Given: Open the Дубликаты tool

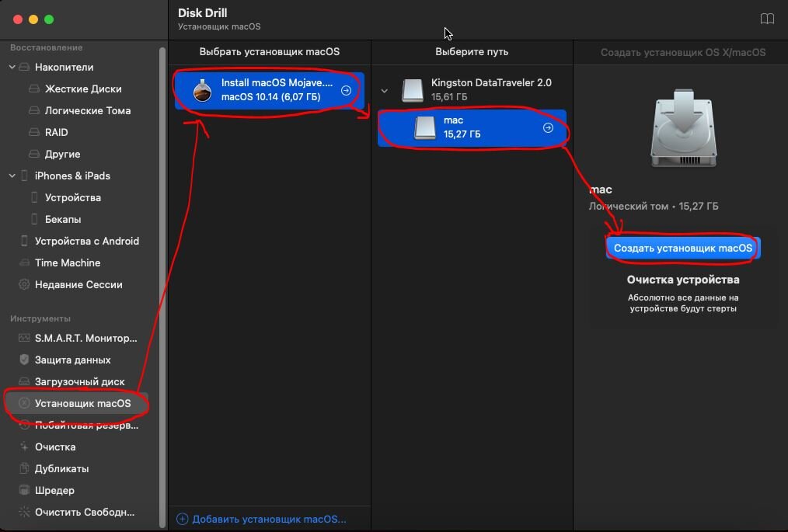Looking at the screenshot, I should [62, 468].
